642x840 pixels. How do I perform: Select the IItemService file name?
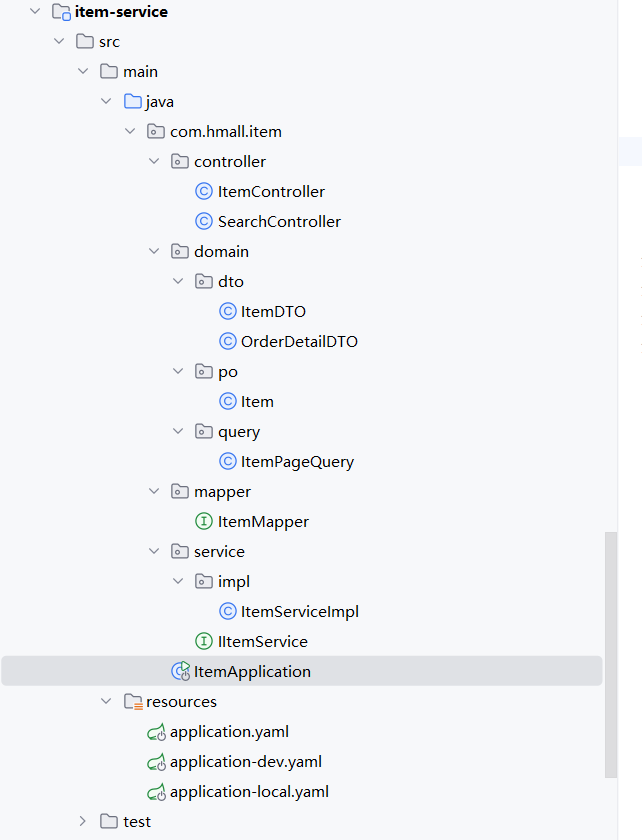click(x=263, y=641)
